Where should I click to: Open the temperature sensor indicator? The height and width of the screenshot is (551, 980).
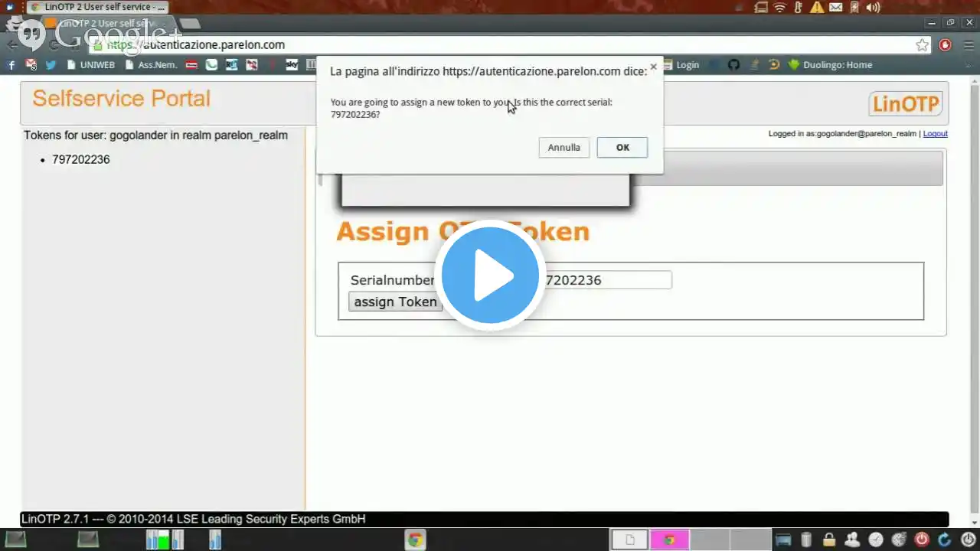coord(799,7)
